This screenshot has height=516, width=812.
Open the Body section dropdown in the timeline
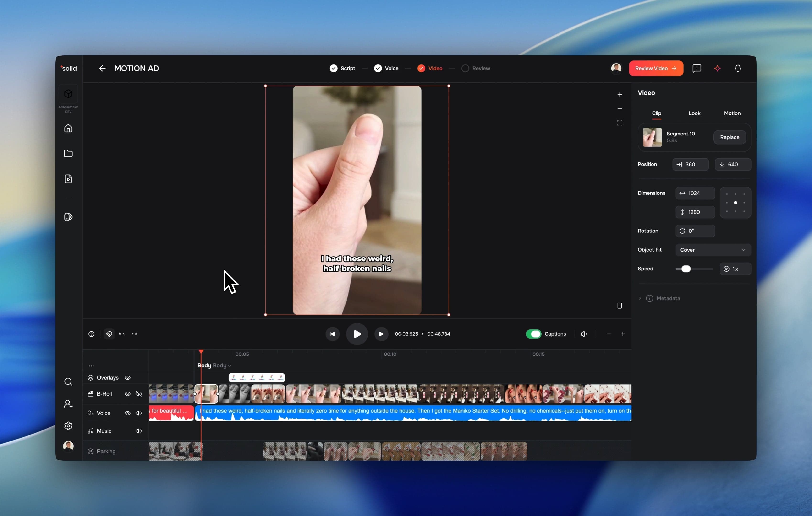coord(222,365)
